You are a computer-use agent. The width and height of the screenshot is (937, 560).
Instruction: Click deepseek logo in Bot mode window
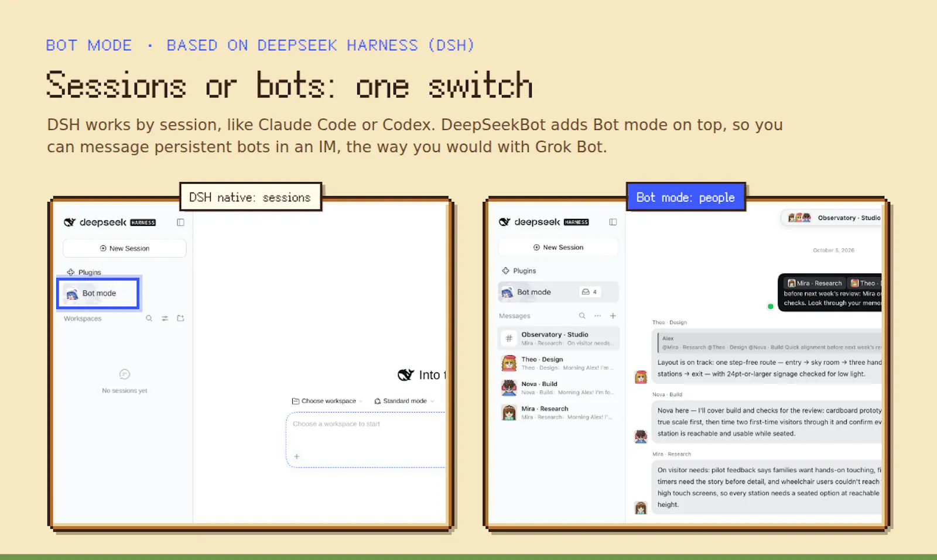544,222
